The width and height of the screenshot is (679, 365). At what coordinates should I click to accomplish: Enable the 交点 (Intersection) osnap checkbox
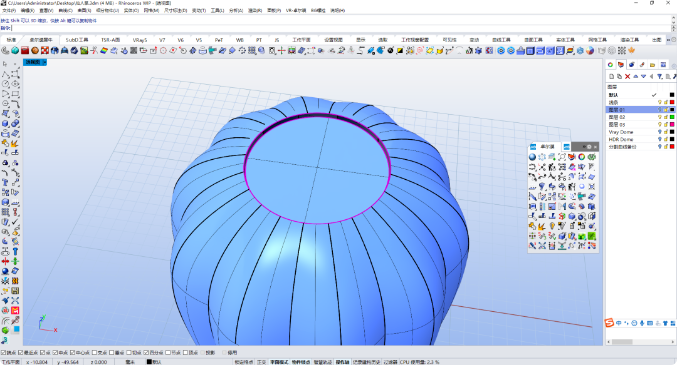coord(94,353)
